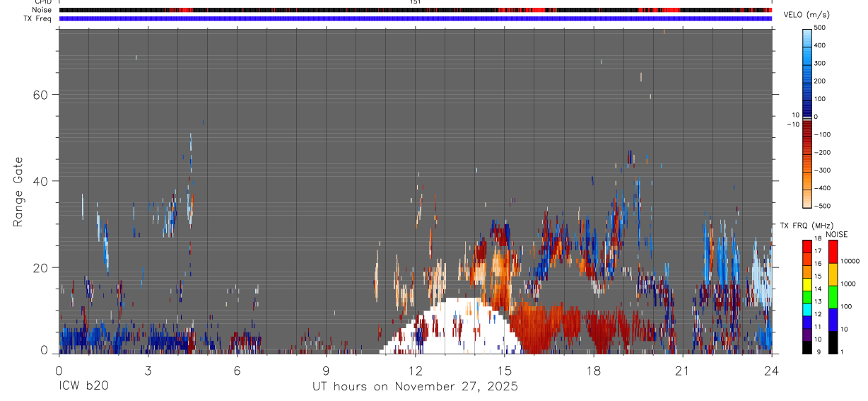Viewport: 868px width, 401px height.
Task: Click velocity scale value '300'
Action: [820, 63]
